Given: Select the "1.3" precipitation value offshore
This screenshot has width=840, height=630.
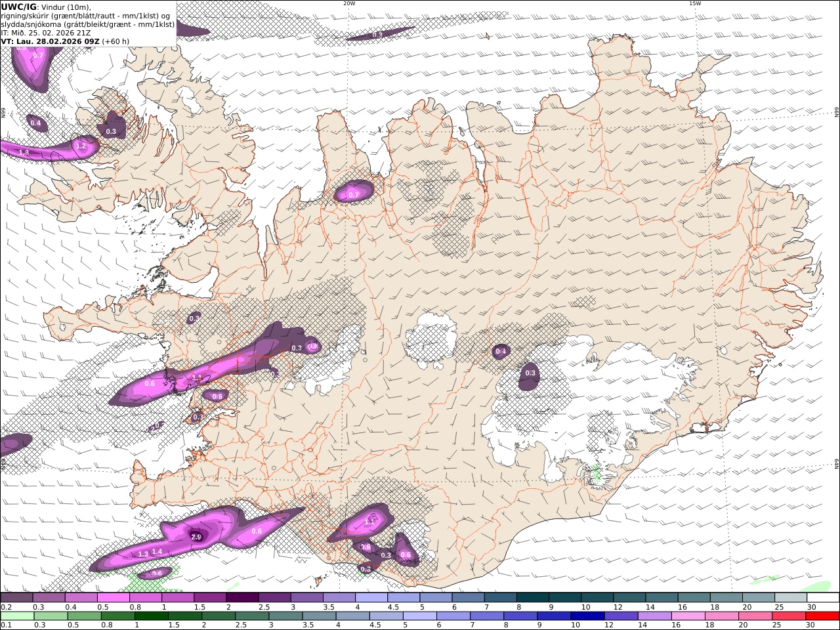Looking at the screenshot, I should 143,555.
